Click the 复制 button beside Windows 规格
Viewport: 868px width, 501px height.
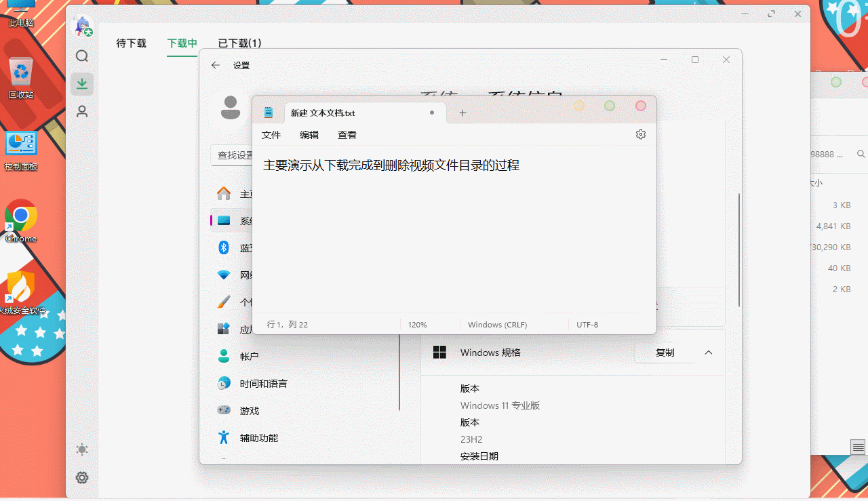[x=665, y=353]
